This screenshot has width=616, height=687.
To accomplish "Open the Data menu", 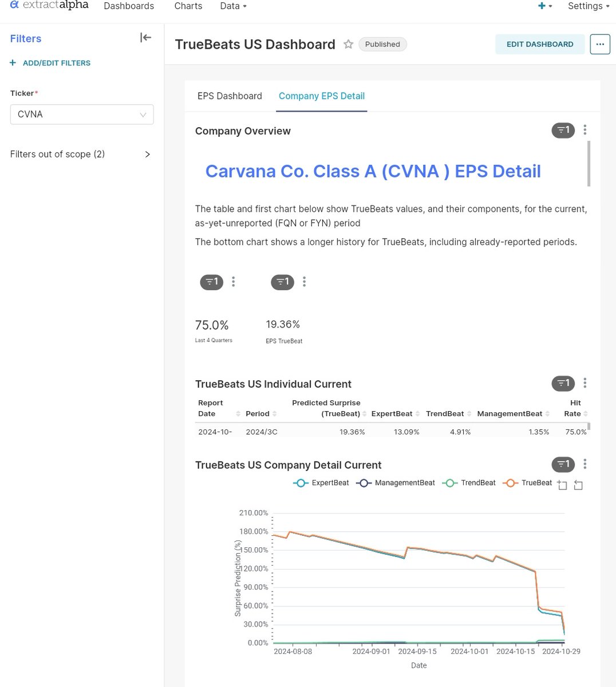I will pyautogui.click(x=233, y=6).
